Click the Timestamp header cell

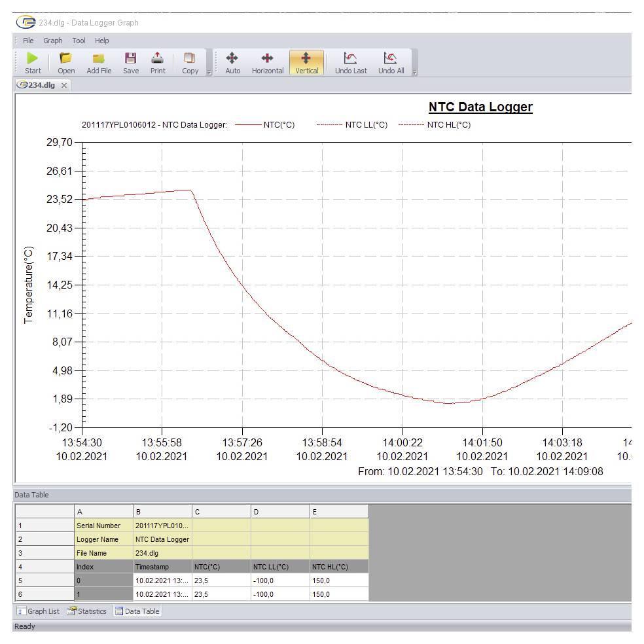pos(162,567)
